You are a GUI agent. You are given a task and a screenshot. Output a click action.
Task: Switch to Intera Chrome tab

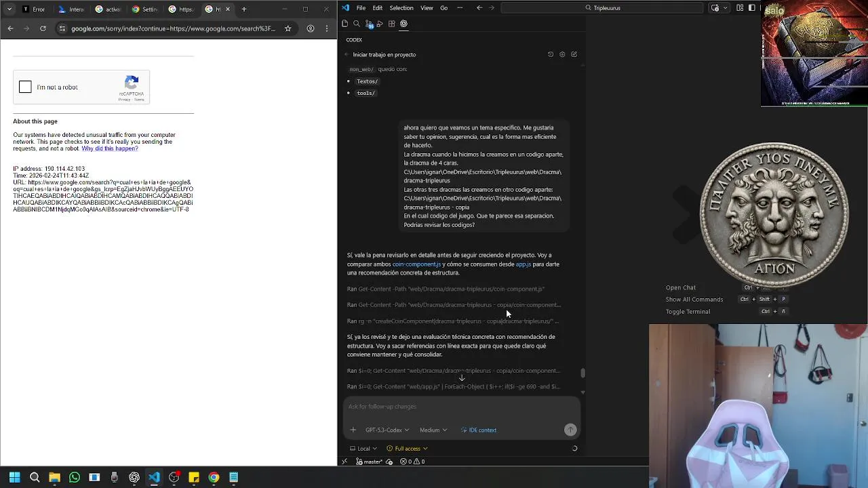[71, 9]
